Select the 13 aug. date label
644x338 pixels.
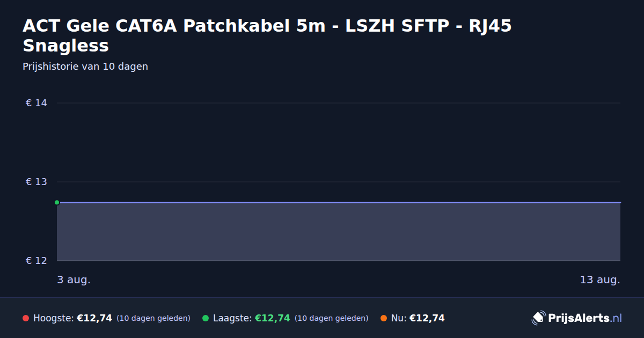(600, 280)
